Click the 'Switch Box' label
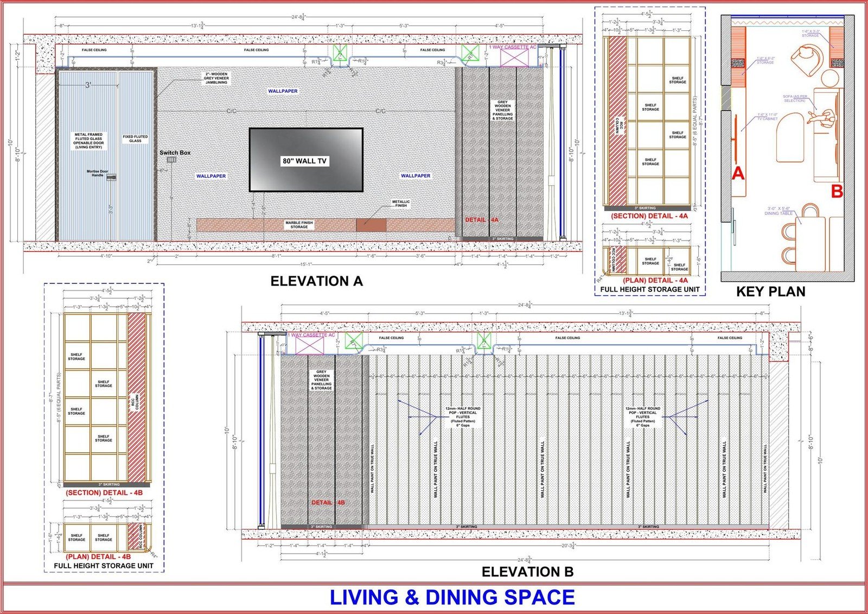The image size is (868, 614). coord(175,153)
